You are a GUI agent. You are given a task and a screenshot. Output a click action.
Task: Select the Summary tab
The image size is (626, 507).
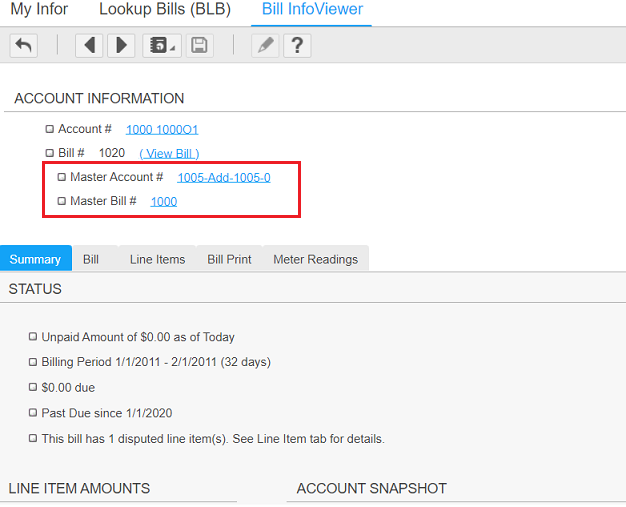pos(35,259)
